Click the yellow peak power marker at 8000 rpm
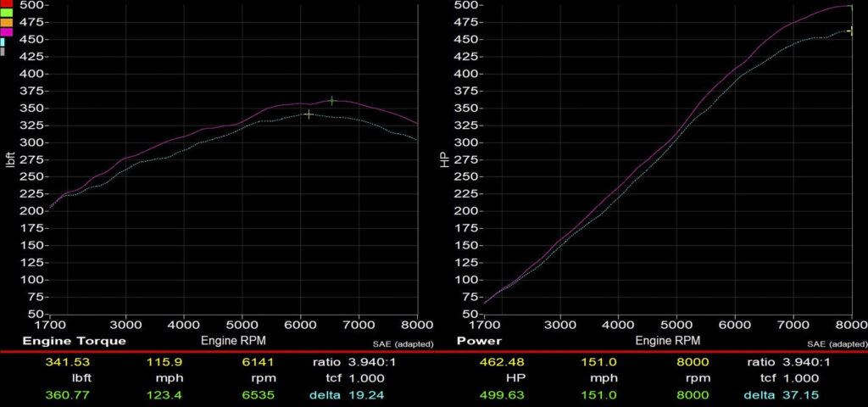This screenshot has width=868, height=407. click(850, 31)
